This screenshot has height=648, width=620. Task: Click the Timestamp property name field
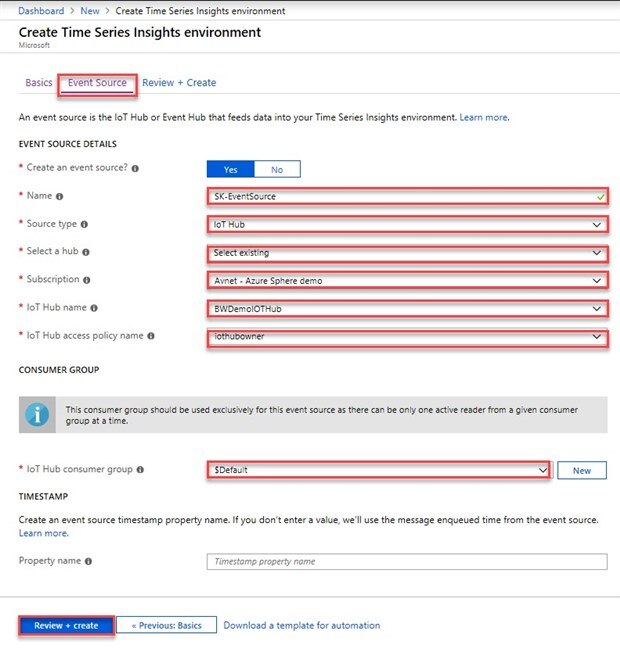[x=407, y=561]
